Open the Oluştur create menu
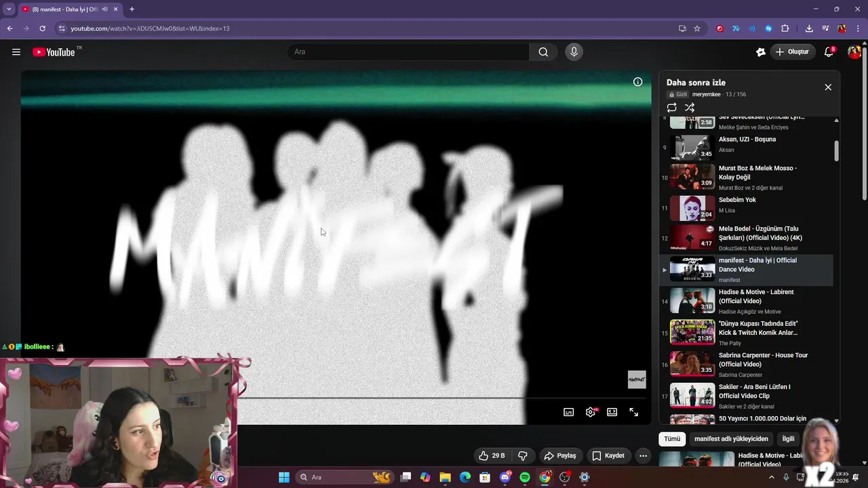 (792, 52)
